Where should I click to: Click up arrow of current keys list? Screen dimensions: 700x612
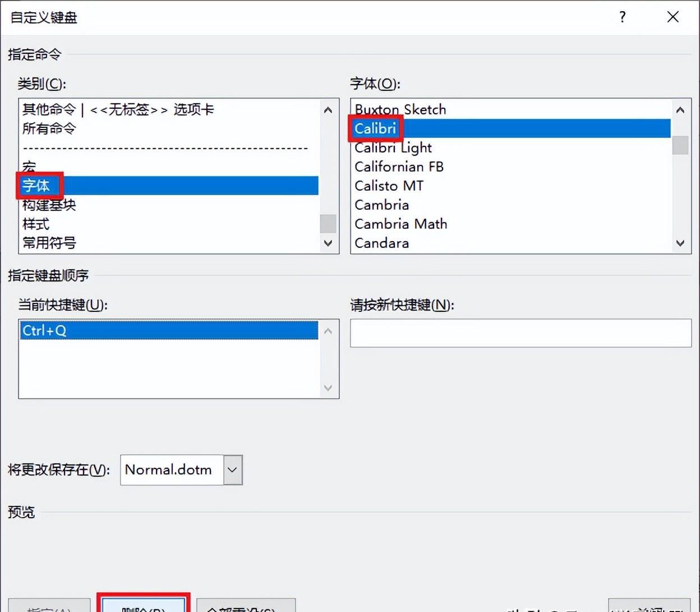tap(328, 331)
